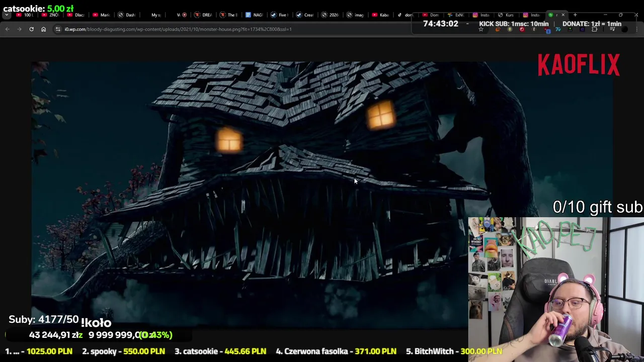The width and height of the screenshot is (644, 362).
Task: Open the 'imag' tab
Action: 356,15
